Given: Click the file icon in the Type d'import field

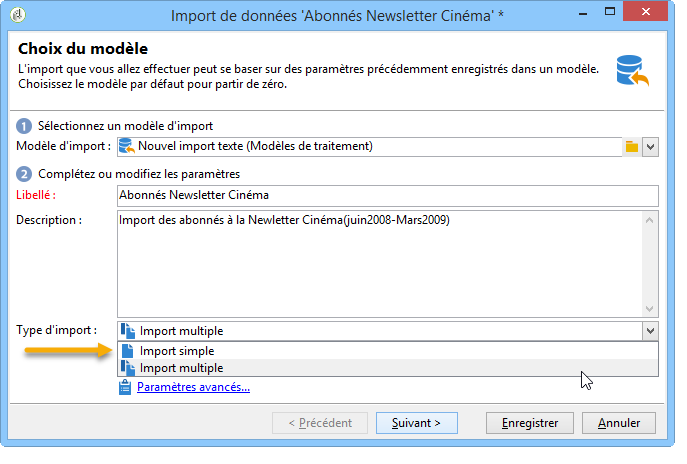Looking at the screenshot, I should (x=127, y=331).
